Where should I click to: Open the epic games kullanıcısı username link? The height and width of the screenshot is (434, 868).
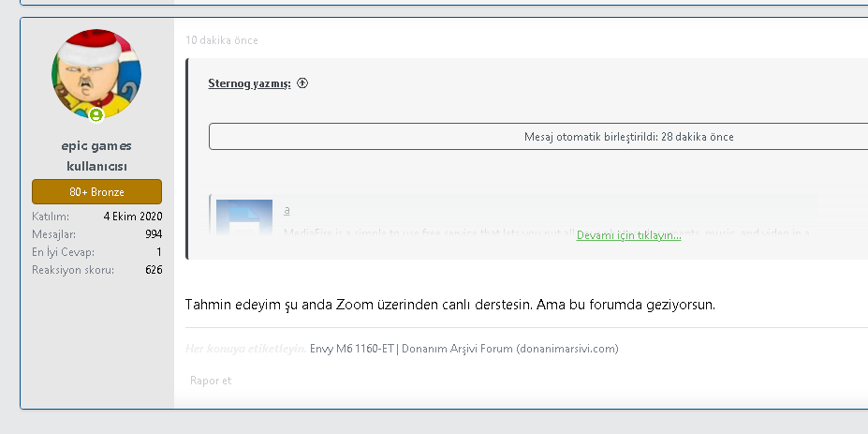96,156
